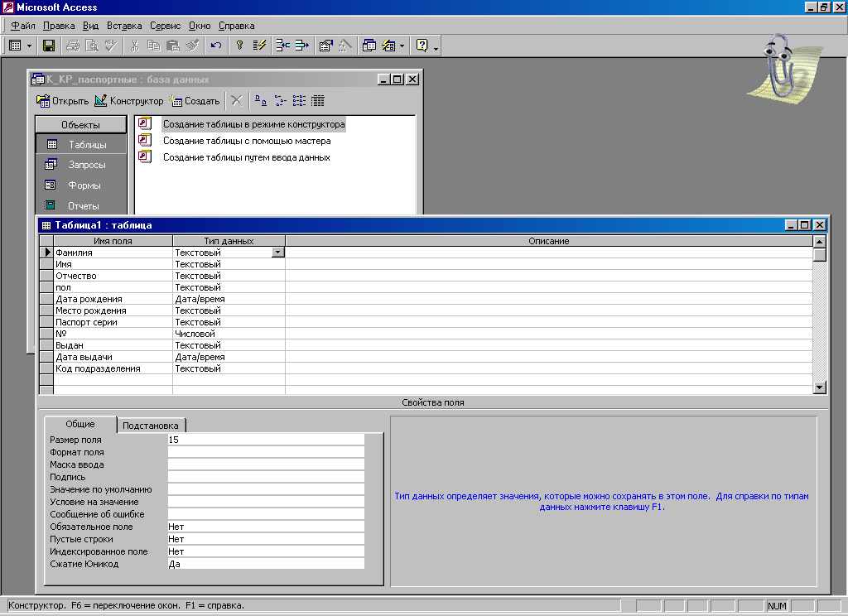Open the Вид menu
Image resolution: width=848 pixels, height=616 pixels.
click(x=90, y=26)
